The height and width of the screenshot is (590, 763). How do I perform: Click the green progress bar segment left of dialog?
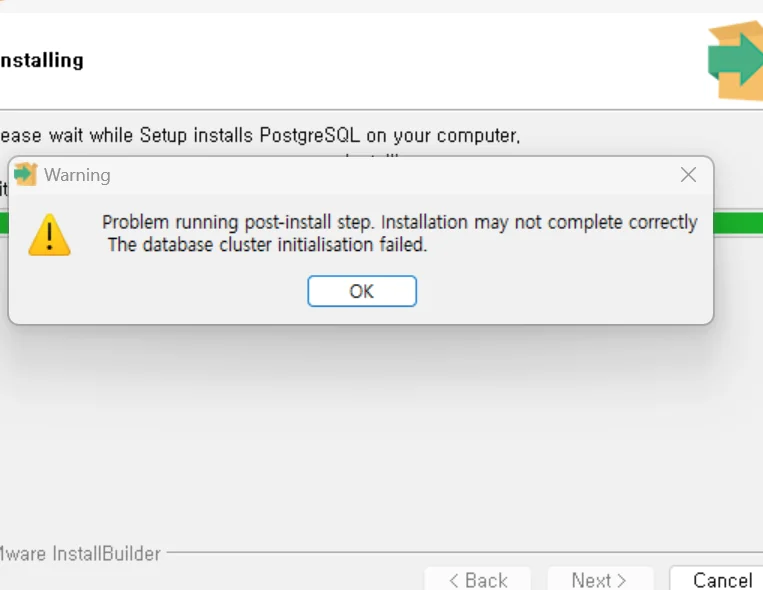coord(4,223)
